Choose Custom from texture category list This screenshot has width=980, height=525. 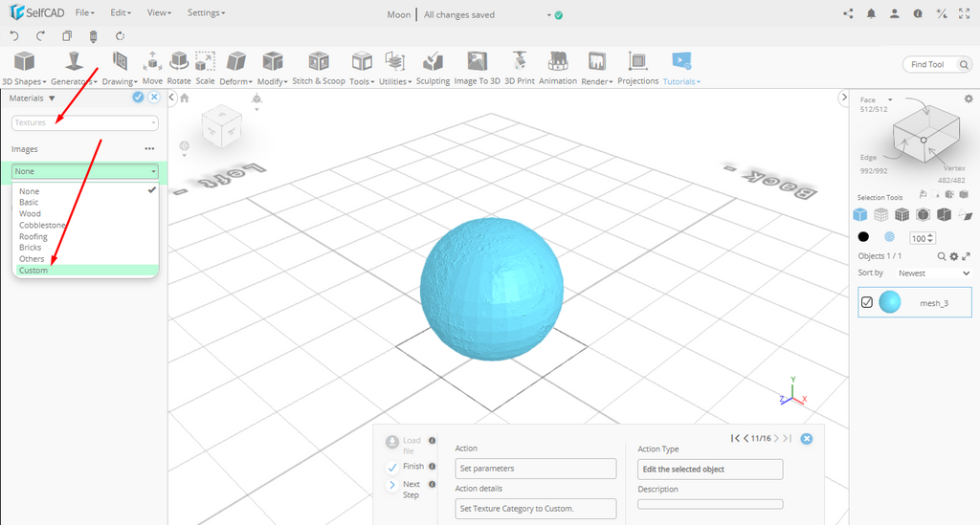(x=33, y=271)
